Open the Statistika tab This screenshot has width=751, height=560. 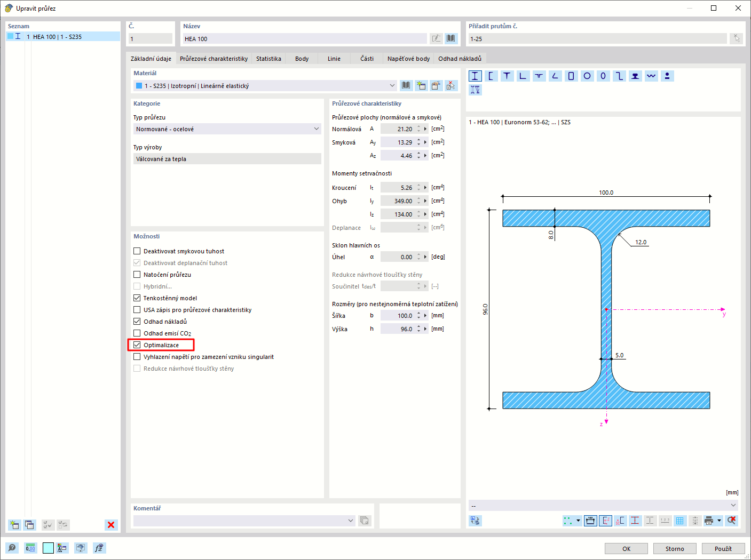point(268,59)
